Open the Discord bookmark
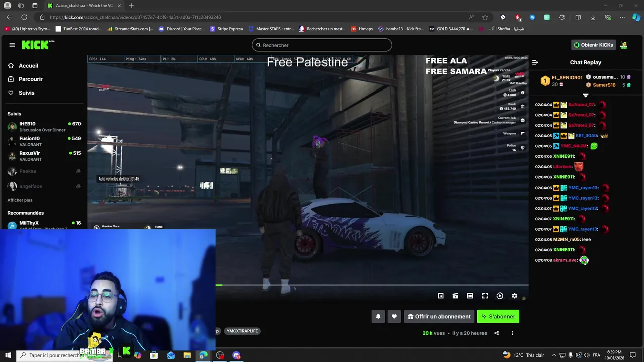The height and width of the screenshot is (362, 644). click(x=181, y=29)
